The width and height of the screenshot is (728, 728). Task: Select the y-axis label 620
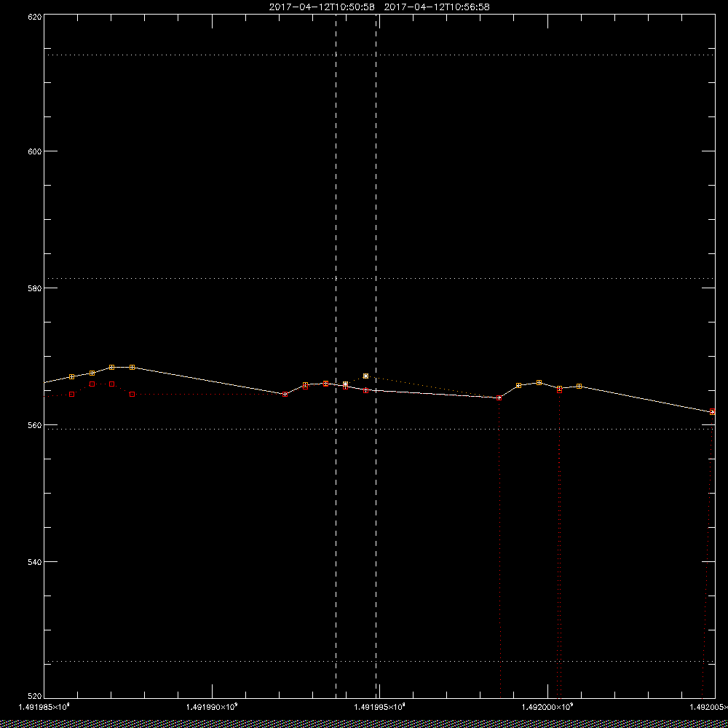point(35,16)
